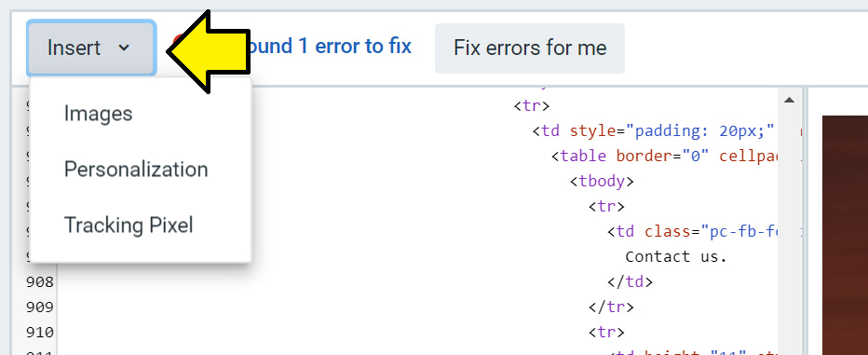Viewport: 868px width, 355px height.
Task: Click the brown email preview image
Action: coord(845,236)
